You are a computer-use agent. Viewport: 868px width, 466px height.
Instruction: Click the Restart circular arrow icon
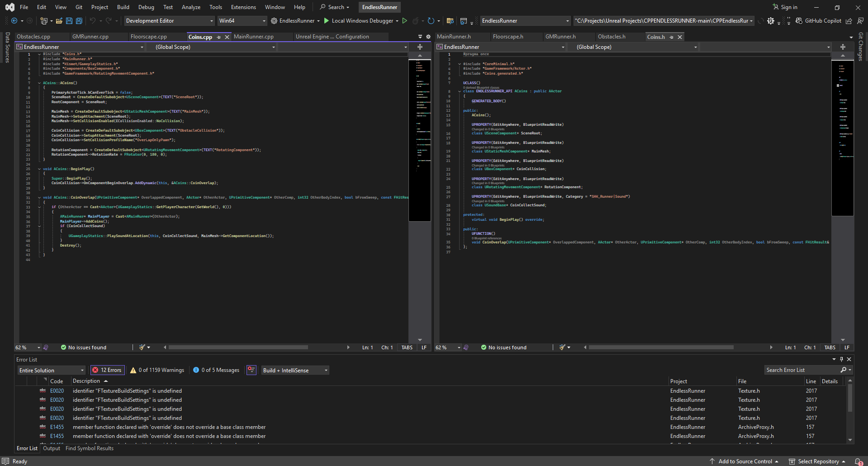point(431,21)
